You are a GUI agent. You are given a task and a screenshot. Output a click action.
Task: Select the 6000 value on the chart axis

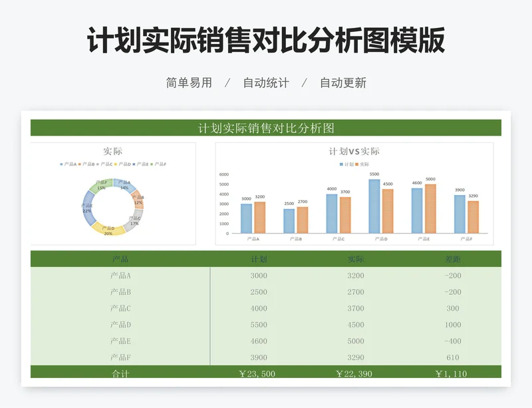[x=224, y=174]
